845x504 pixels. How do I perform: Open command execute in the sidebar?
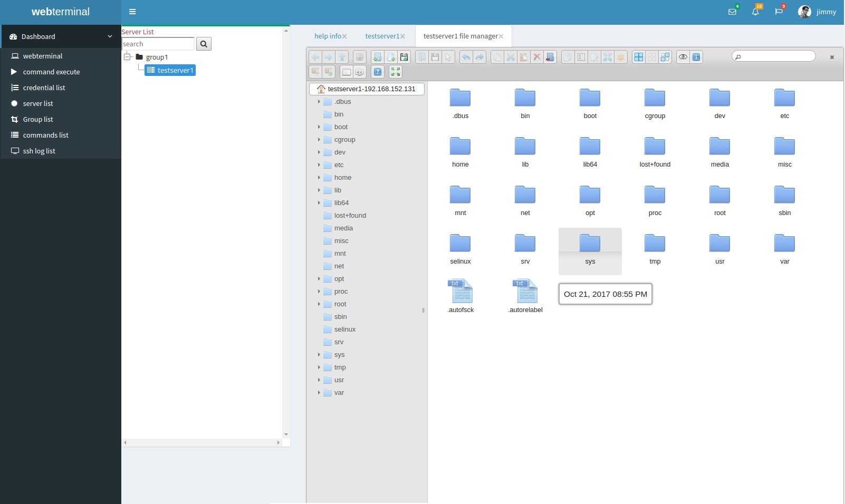(x=51, y=72)
